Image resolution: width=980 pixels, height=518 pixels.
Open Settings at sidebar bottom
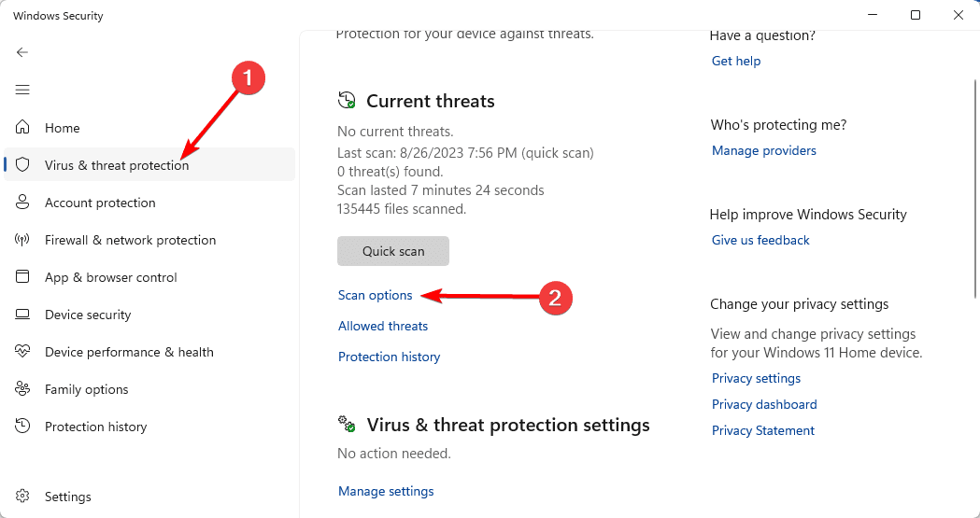(149, 497)
